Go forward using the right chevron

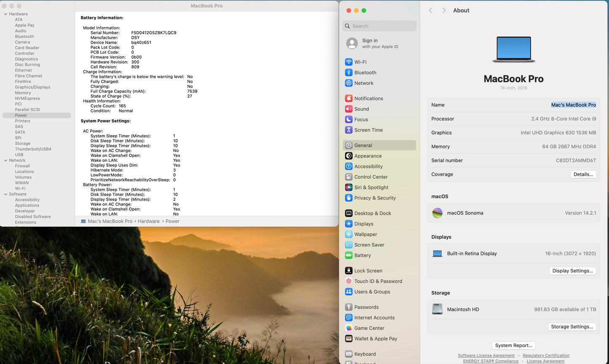[444, 11]
